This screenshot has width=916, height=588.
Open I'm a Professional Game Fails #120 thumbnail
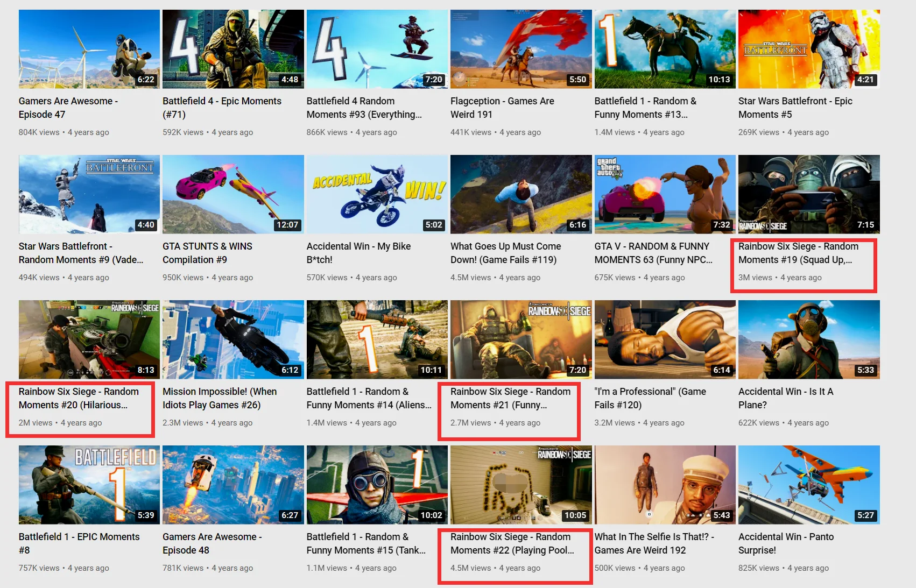pyautogui.click(x=665, y=339)
